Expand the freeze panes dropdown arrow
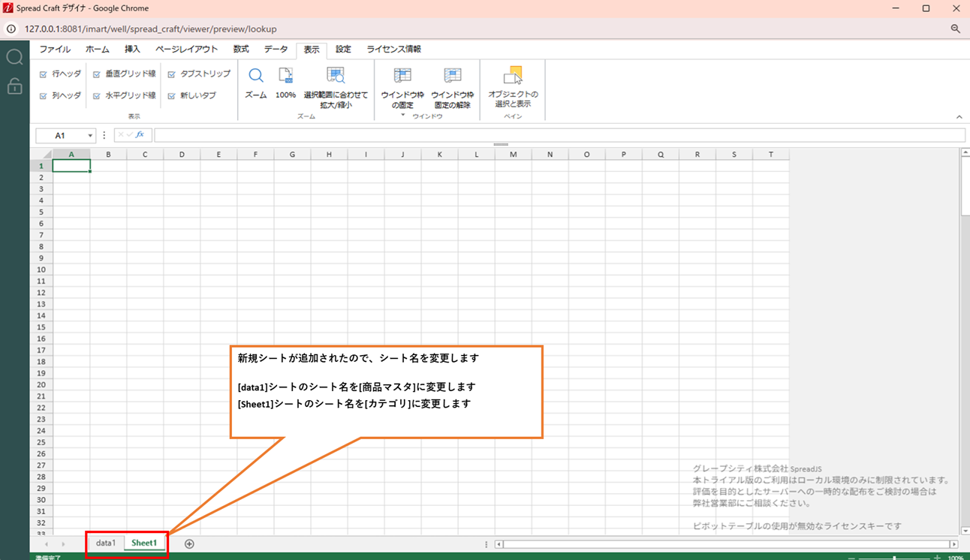This screenshot has width=970, height=560. click(x=402, y=115)
